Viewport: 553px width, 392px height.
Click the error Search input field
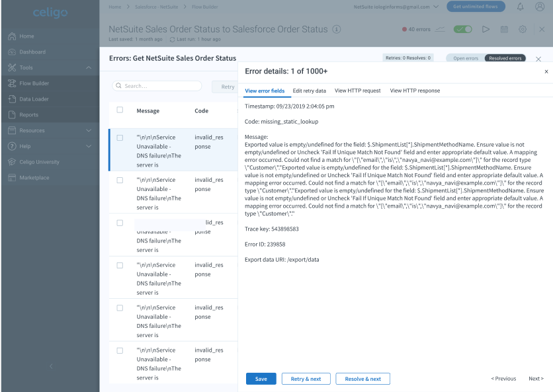click(157, 86)
